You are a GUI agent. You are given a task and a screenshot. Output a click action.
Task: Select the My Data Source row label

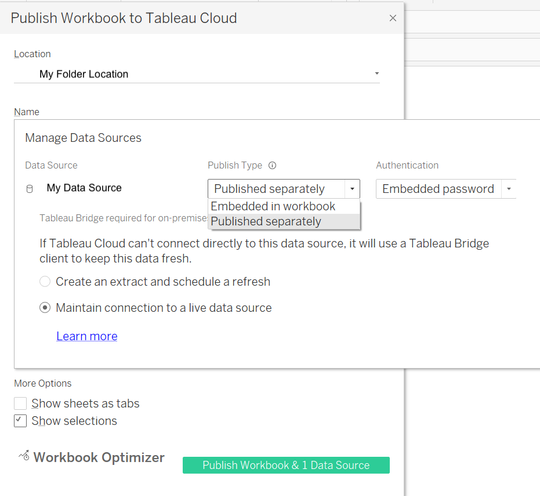84,188
